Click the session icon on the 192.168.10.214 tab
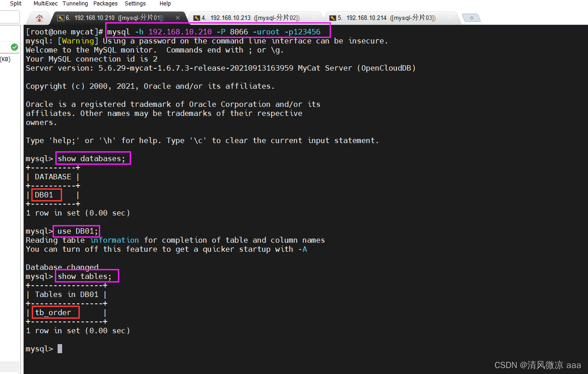The image size is (588, 374). (332, 18)
